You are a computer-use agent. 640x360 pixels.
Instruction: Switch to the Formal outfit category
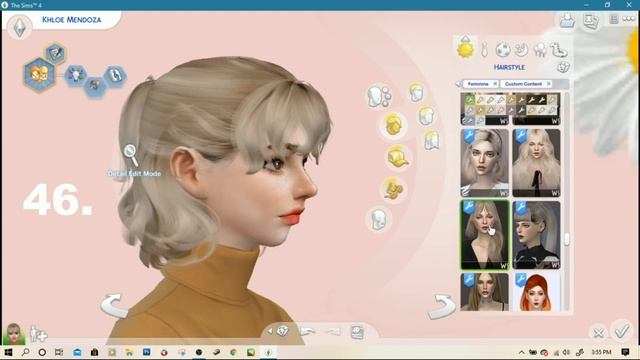tap(484, 50)
